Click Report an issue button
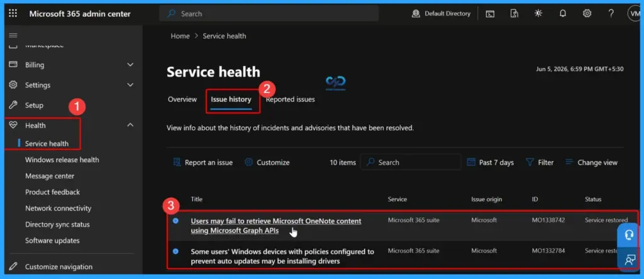 (x=203, y=163)
